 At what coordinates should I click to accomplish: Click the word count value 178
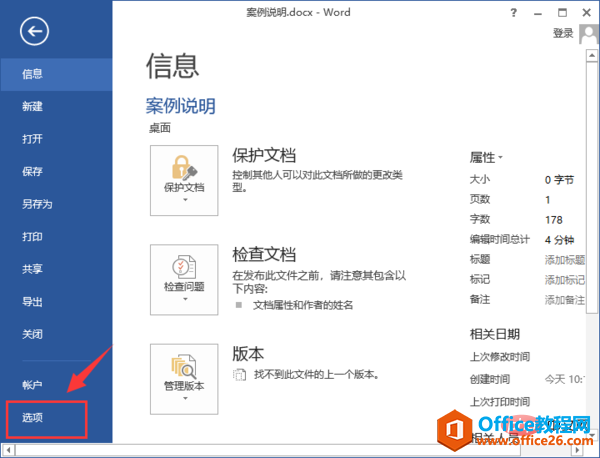point(554,220)
